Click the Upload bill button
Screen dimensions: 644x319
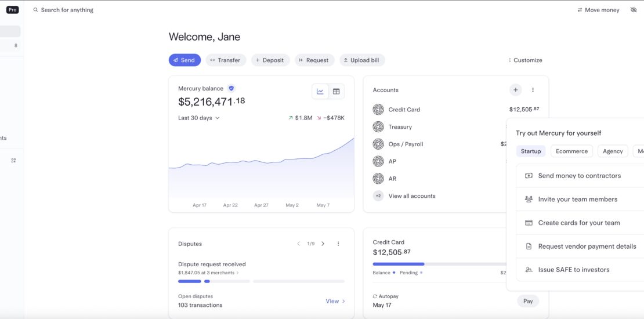(x=362, y=60)
